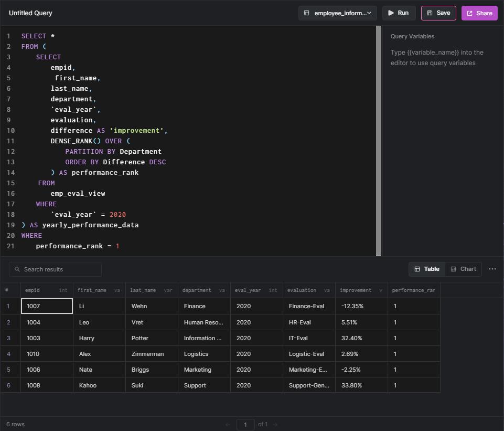Select the evaluation cell HR-Eval
Viewport: 504px width, 431px height.
click(x=308, y=322)
